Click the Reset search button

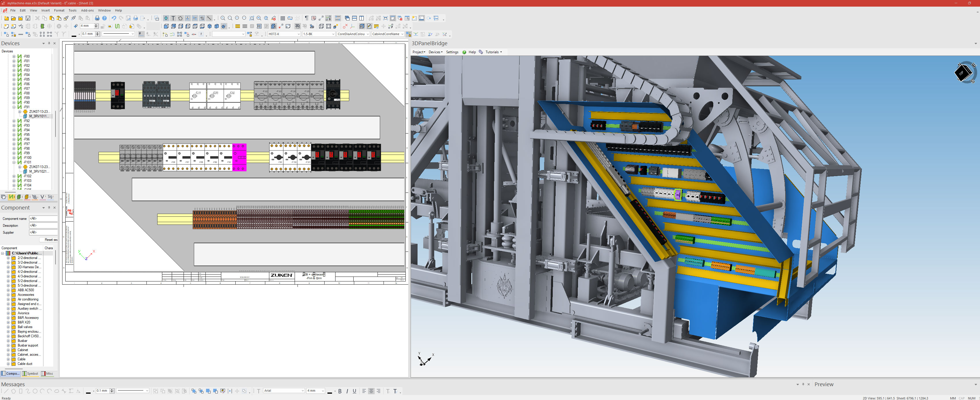(x=49, y=240)
